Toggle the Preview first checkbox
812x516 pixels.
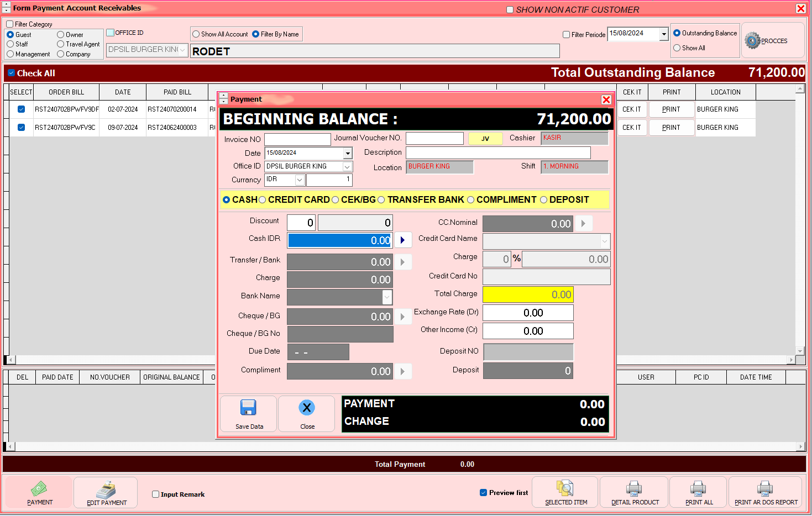(x=484, y=493)
